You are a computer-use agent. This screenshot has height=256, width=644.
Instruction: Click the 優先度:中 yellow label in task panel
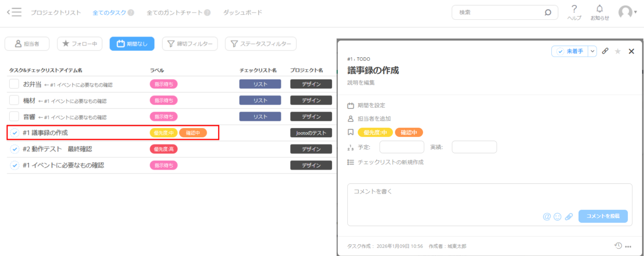[x=375, y=132]
